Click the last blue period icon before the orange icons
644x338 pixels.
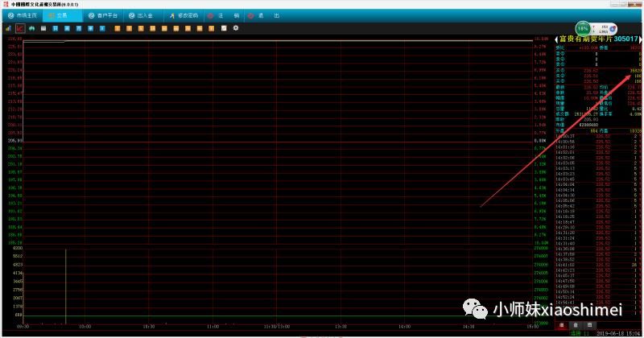(102, 28)
